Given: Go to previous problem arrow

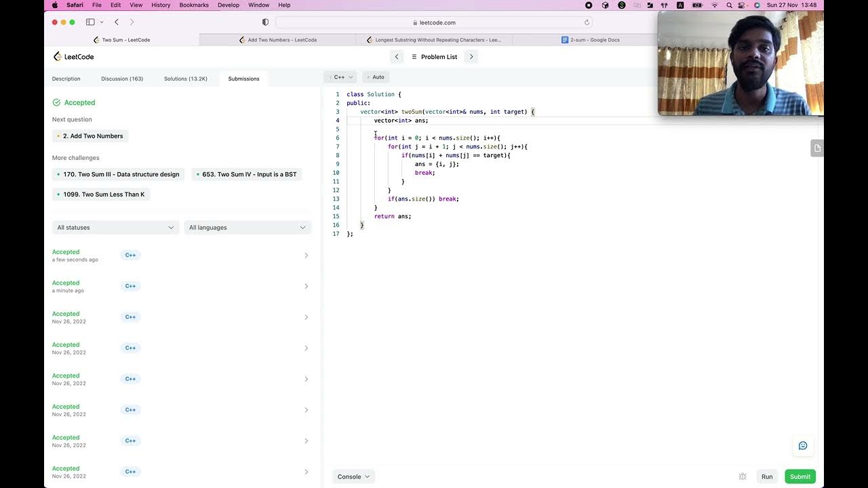Looking at the screenshot, I should (x=397, y=57).
